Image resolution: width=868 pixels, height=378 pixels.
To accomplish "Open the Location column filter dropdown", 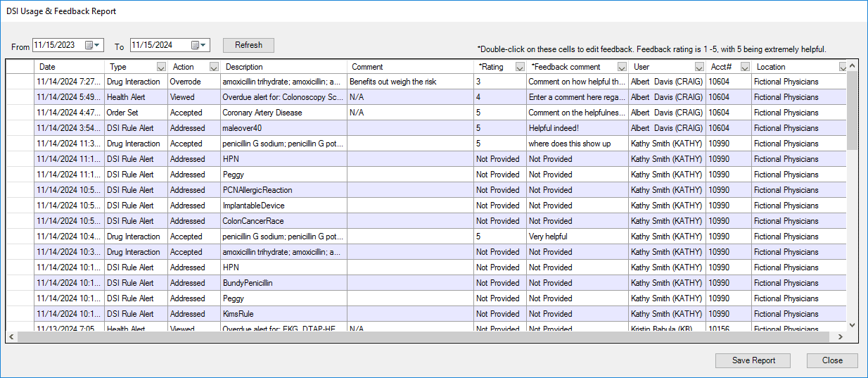I will 843,67.
